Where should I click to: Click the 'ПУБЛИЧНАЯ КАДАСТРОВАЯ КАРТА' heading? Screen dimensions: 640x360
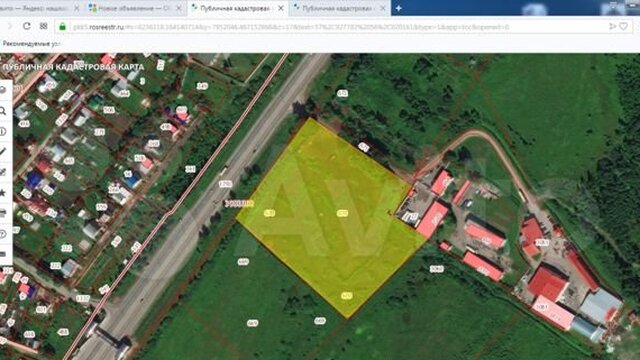[73, 67]
